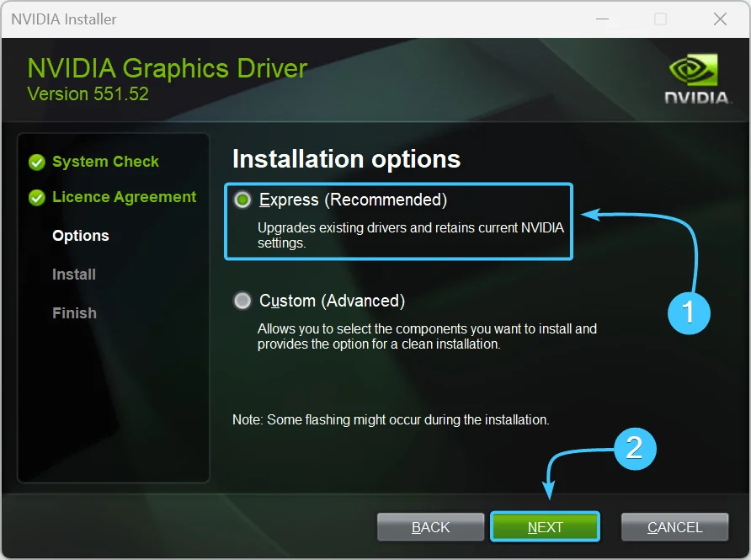This screenshot has width=751, height=560.
Task: Click the "Some flashing might occur" note
Action: pyautogui.click(x=391, y=419)
